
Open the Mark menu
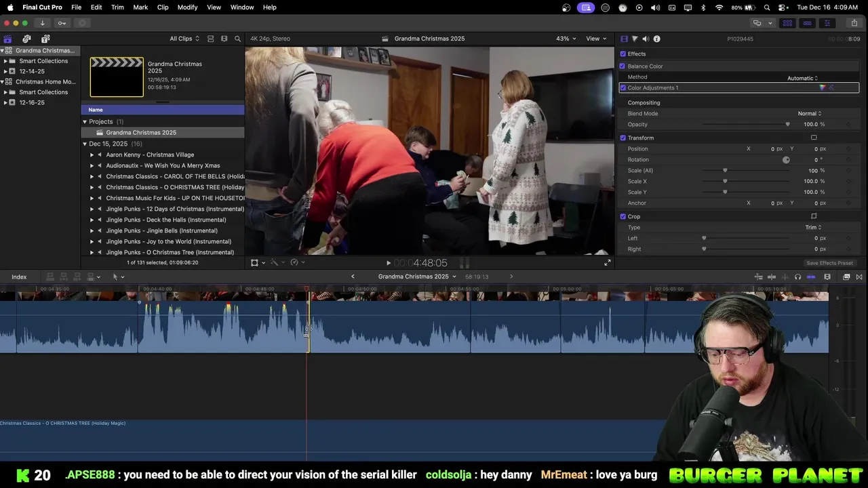tap(140, 7)
